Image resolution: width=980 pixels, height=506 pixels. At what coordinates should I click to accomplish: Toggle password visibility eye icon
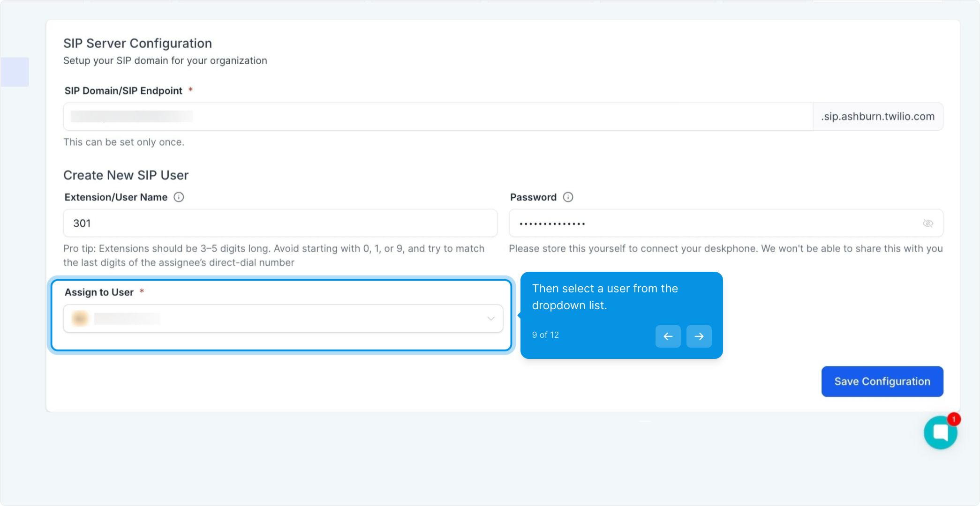point(927,223)
